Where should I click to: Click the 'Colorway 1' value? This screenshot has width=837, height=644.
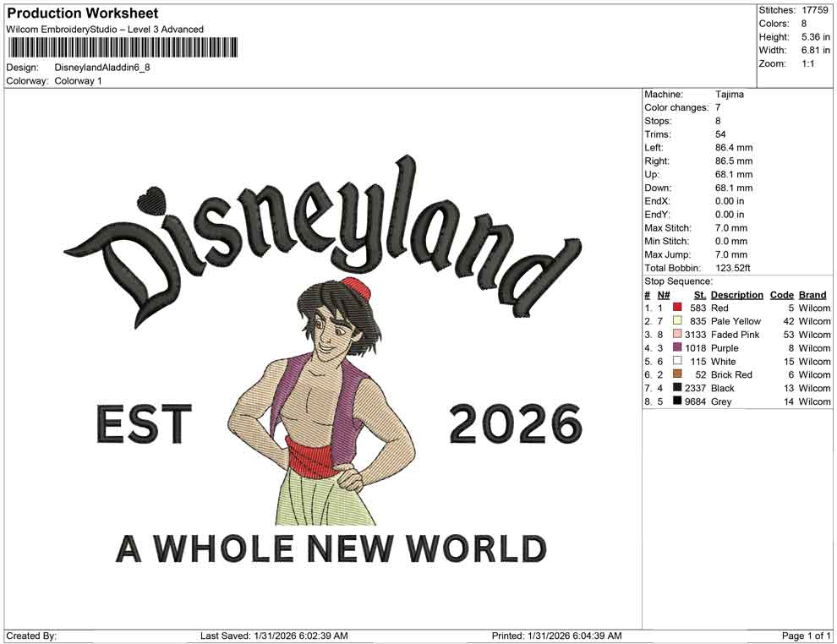point(78,81)
